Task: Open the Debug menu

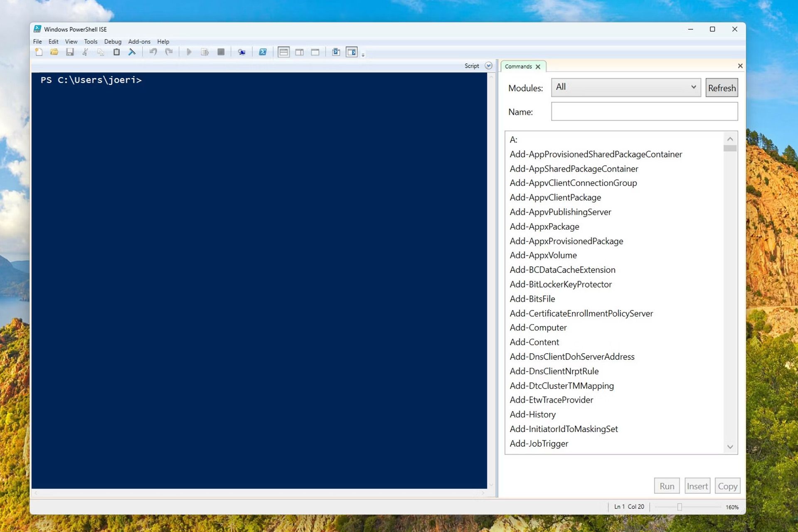Action: tap(112, 41)
